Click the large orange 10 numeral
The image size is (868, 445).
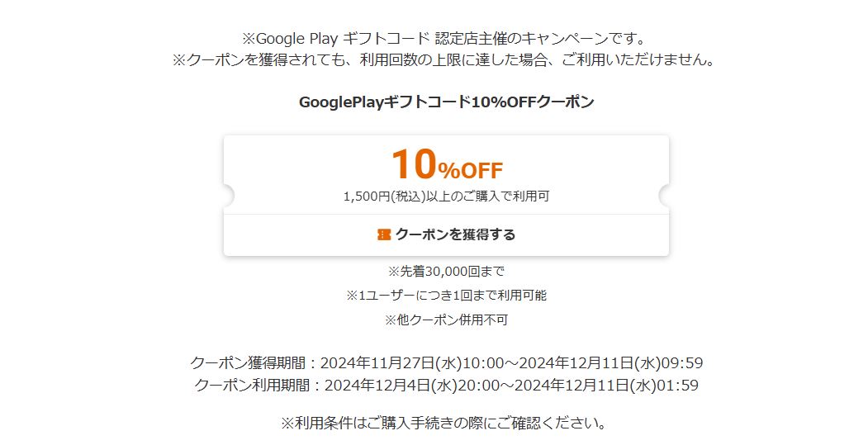pos(413,163)
